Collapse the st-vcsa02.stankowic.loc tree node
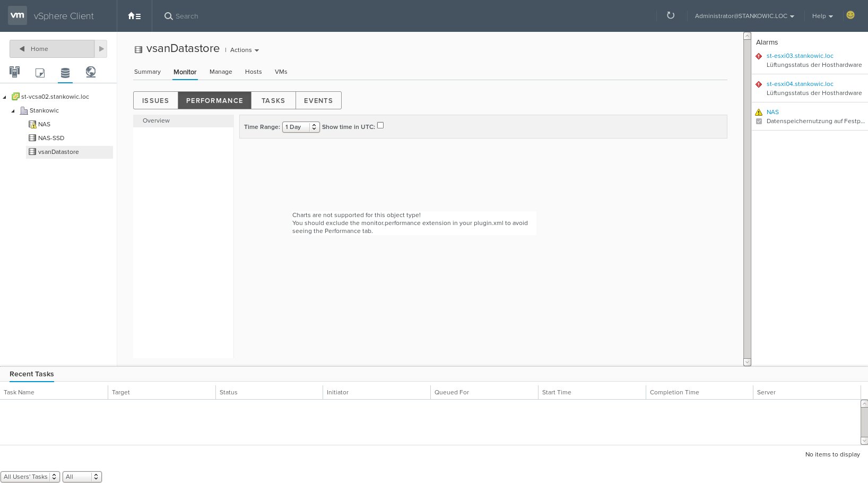This screenshot has width=868, height=483. pos(5,97)
